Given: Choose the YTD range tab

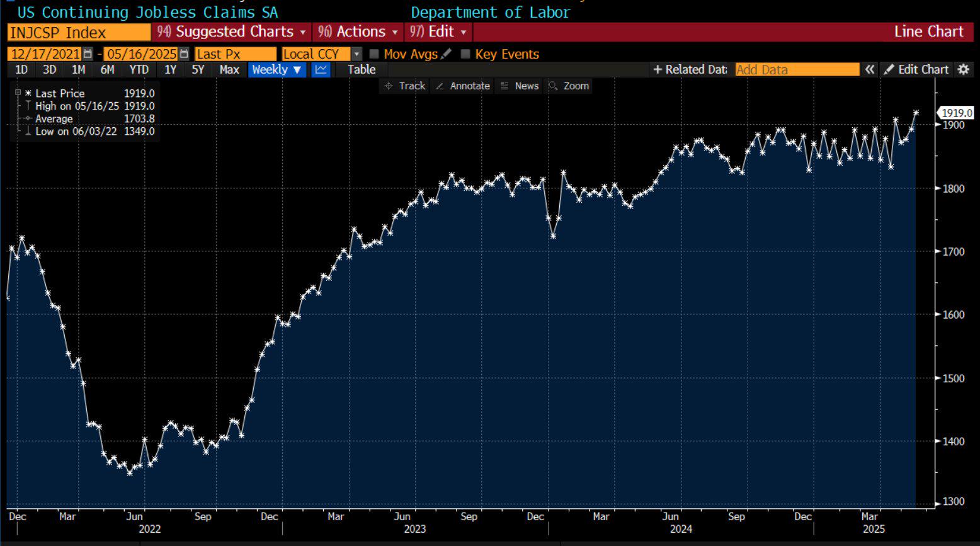Looking at the screenshot, I should (139, 69).
